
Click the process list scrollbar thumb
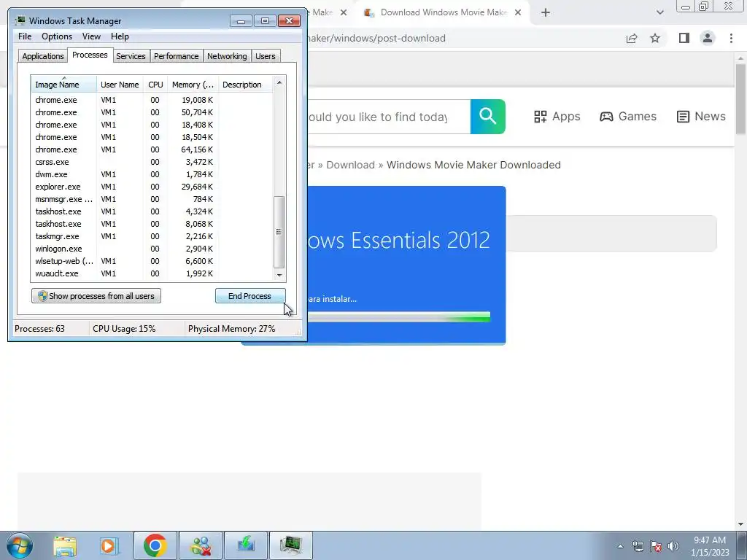coord(279,232)
